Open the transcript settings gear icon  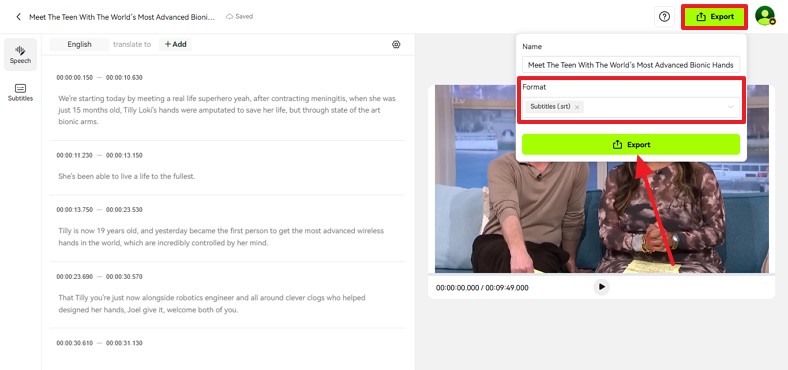pyautogui.click(x=396, y=44)
